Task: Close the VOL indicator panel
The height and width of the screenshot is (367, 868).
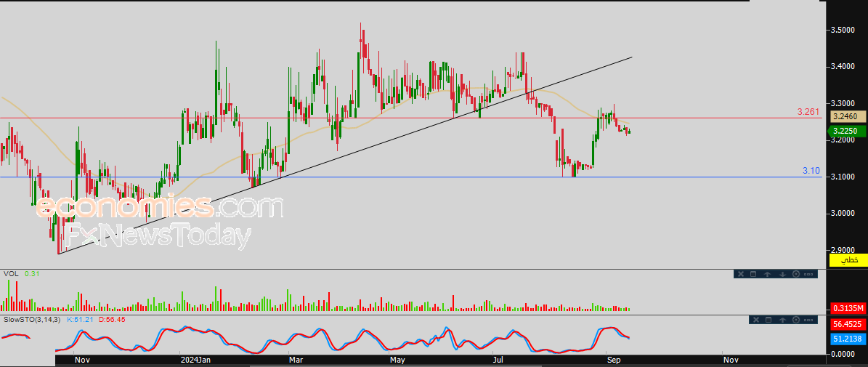Action: [741, 274]
